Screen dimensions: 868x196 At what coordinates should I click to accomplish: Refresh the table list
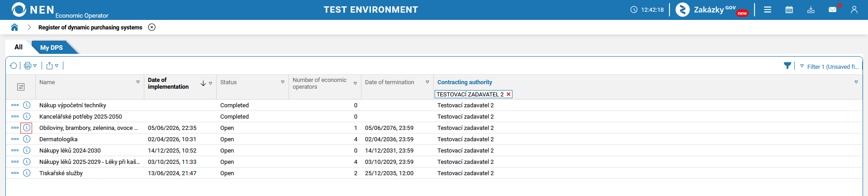point(14,66)
